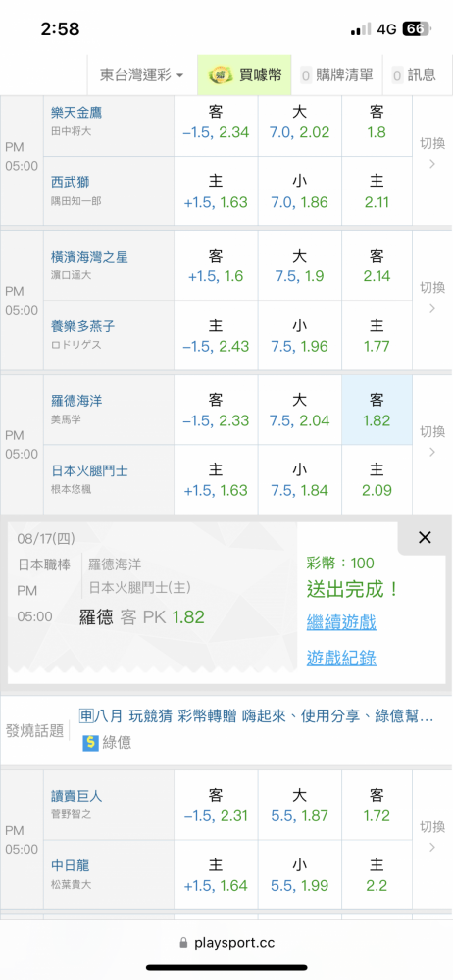Expand 切換 for 樂天金鷹 vs 西武獅
453x980 pixels.
(431, 153)
